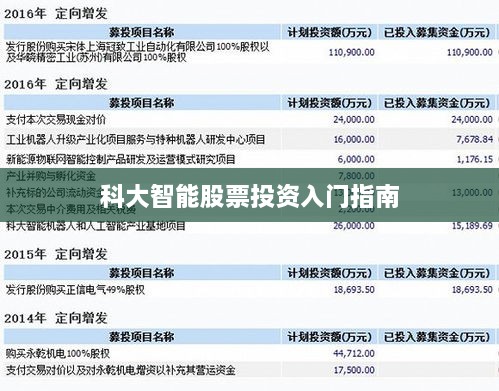Select the 支付本次交易现金对价 project name
The image size is (499, 391).
tap(56, 120)
